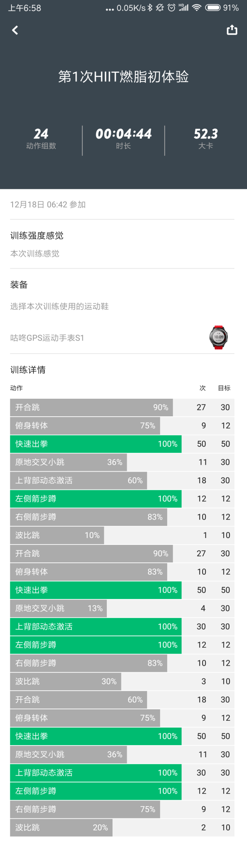
Task: Open the share icon at top right
Action: (232, 30)
